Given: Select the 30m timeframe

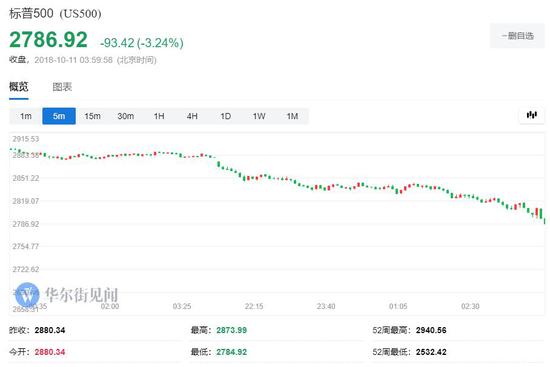Looking at the screenshot, I should coord(126,116).
